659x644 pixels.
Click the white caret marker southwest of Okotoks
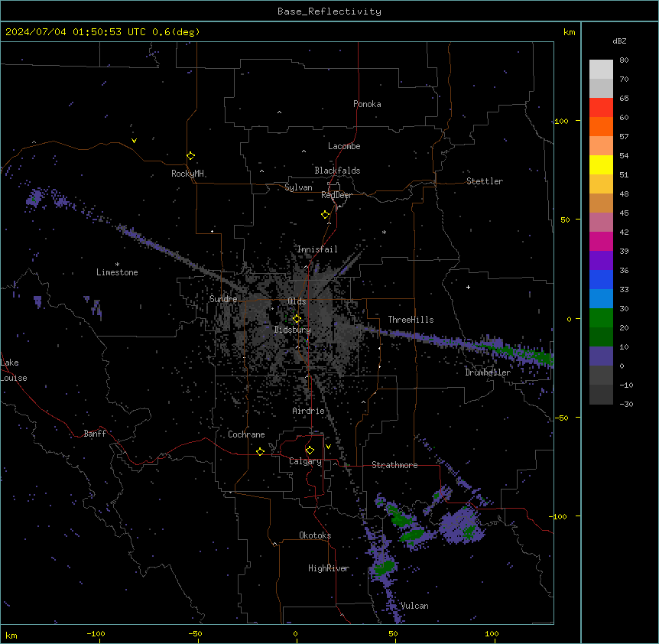[274, 544]
